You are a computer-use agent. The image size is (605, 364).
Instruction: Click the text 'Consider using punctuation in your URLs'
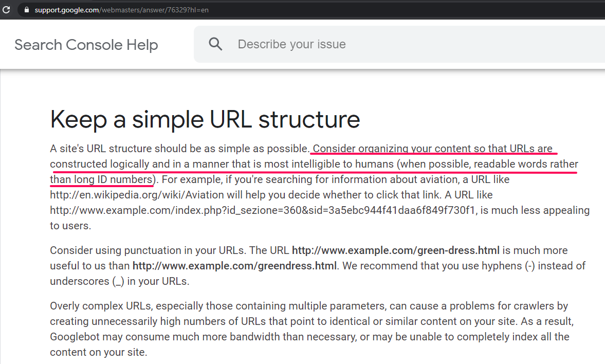(x=146, y=250)
